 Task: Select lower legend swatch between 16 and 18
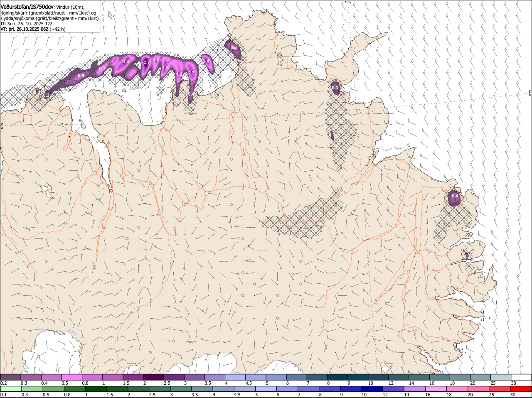point(436,389)
